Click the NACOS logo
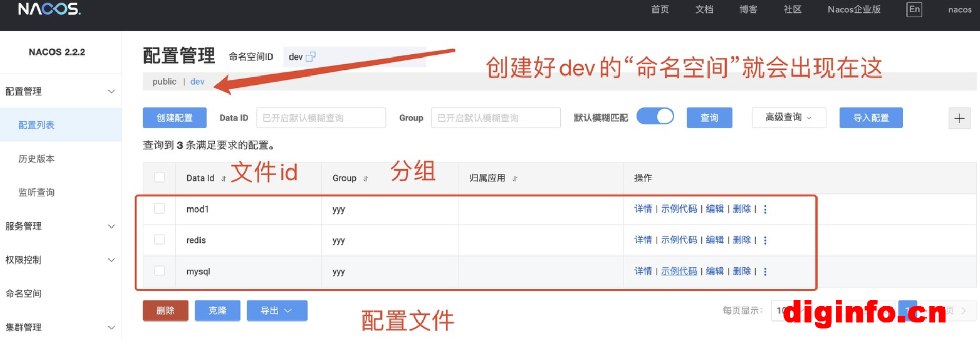 point(49,9)
